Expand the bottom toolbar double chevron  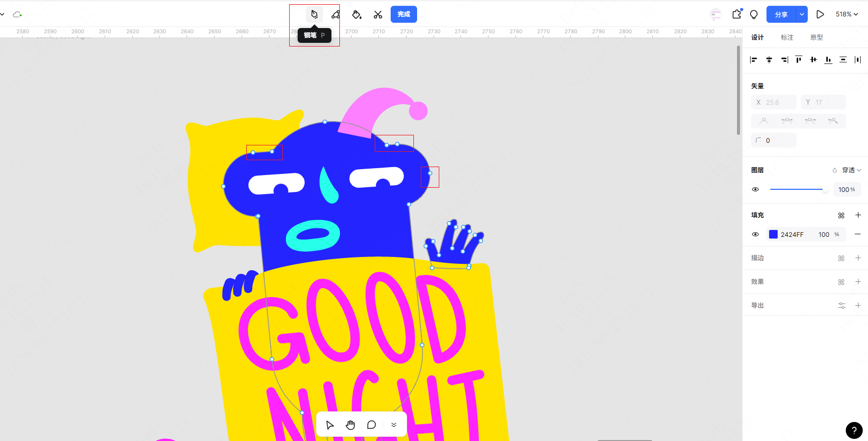[x=394, y=425]
